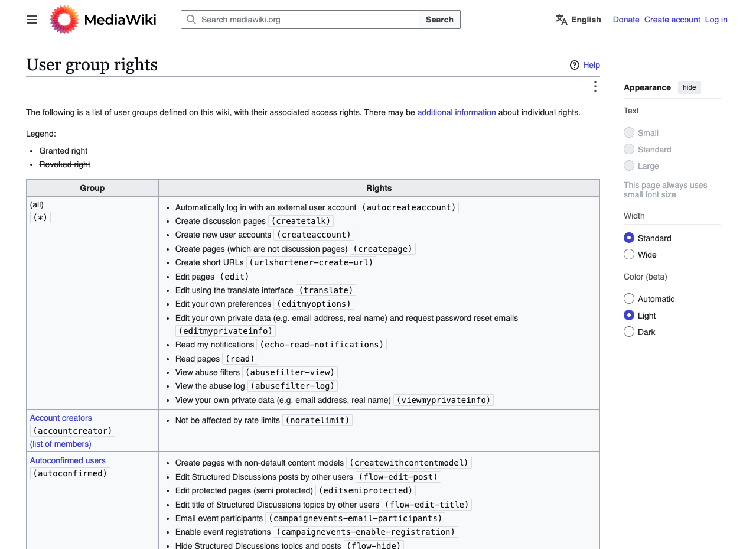756x549 pixels.
Task: Click the Log in link
Action: [716, 20]
